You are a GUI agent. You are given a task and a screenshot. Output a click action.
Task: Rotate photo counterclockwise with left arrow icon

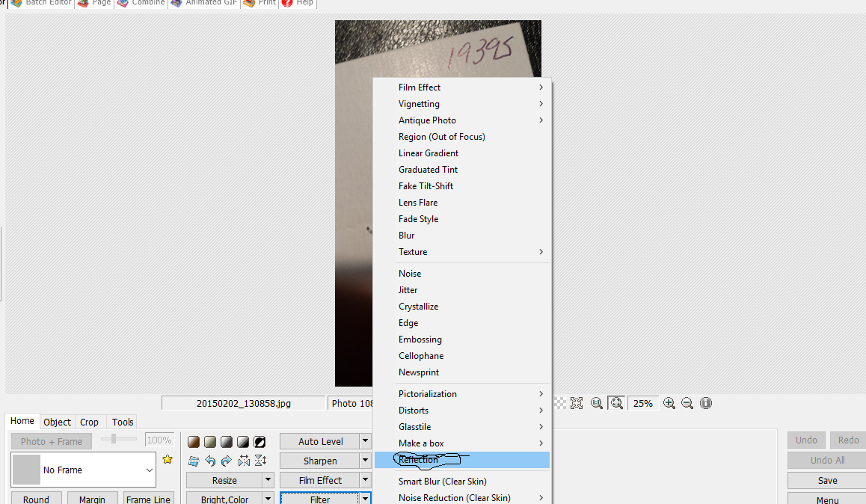(210, 461)
